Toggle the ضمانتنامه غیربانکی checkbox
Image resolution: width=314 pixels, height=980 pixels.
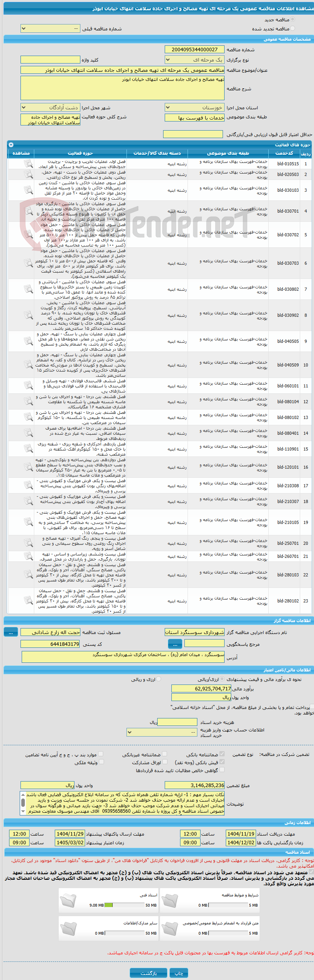pyautogui.click(x=164, y=754)
